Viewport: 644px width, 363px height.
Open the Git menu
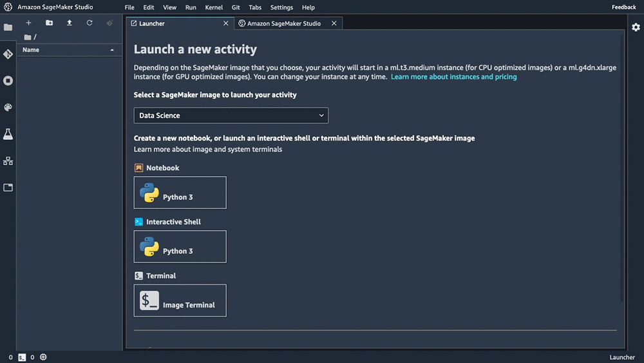236,7
